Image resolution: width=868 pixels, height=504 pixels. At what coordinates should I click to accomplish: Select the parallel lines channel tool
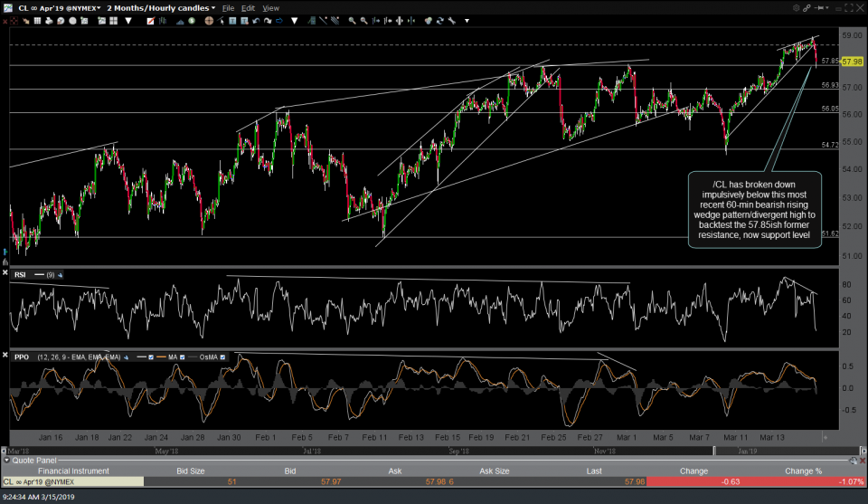335,21
